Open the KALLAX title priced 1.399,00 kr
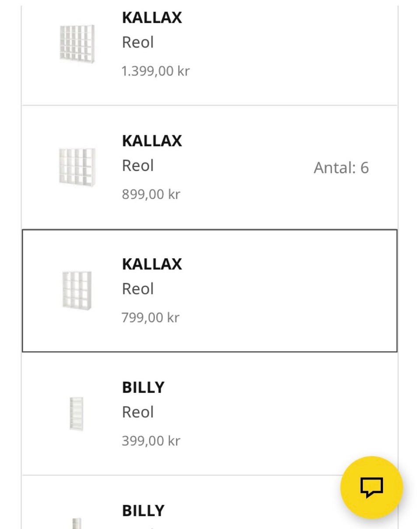This screenshot has width=420, height=529. point(152,18)
